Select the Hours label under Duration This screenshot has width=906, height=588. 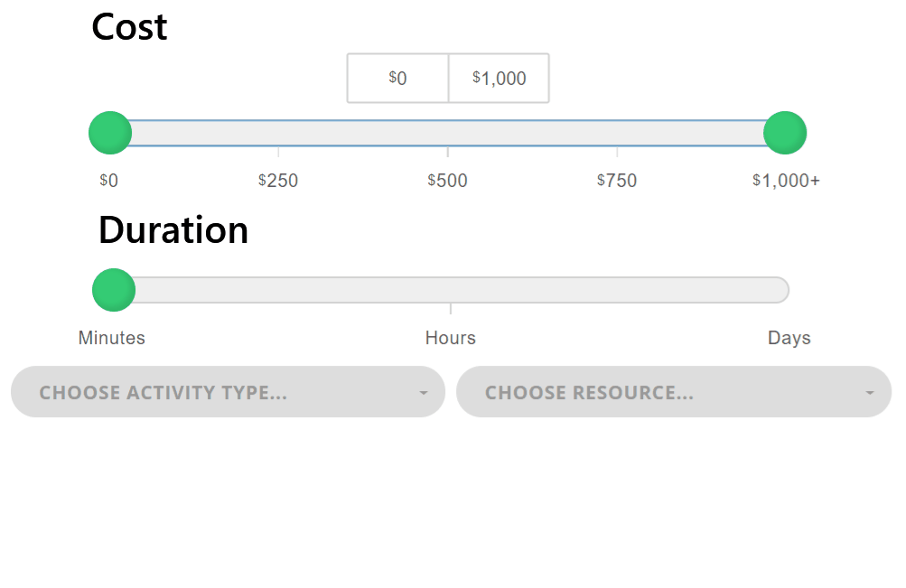pos(450,338)
